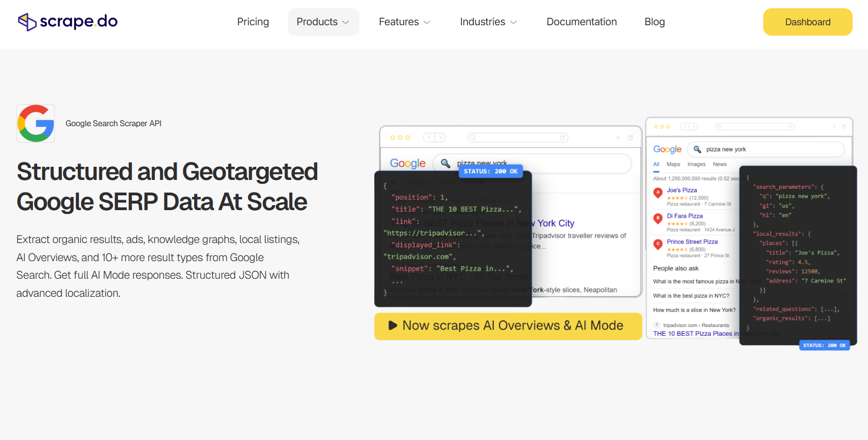Click 'Tripadvisor traveller reviews of' text
868x440 pixels.
[579, 236]
